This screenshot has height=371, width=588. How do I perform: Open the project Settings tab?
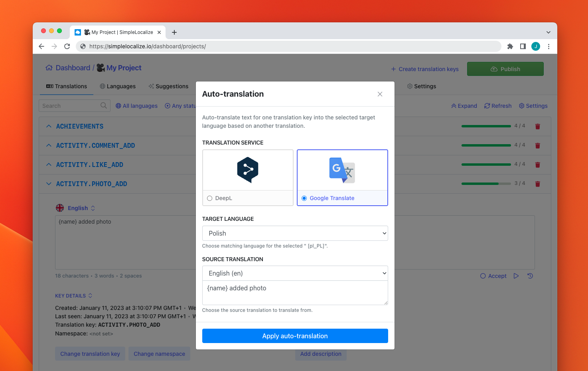click(422, 86)
